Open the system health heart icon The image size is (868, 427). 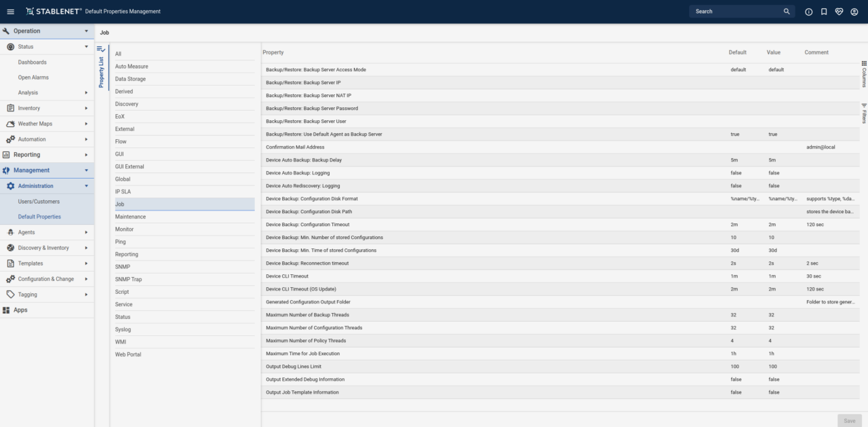839,12
